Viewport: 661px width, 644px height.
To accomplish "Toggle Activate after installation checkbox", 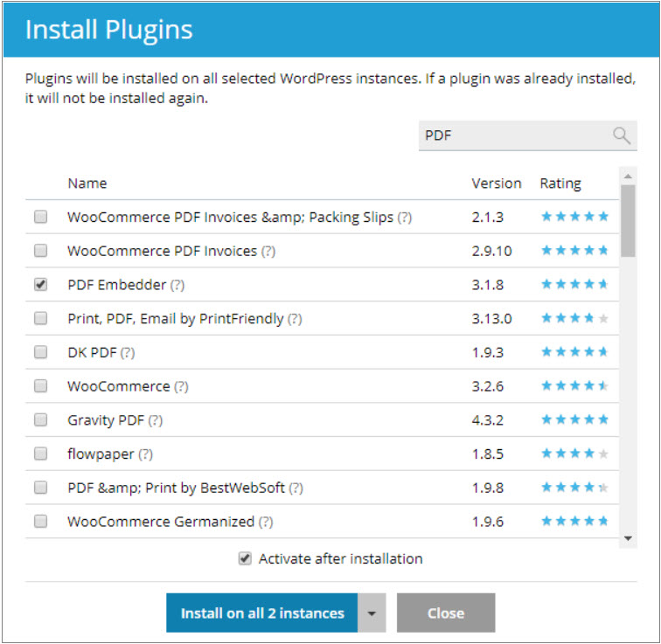I will coord(246,558).
